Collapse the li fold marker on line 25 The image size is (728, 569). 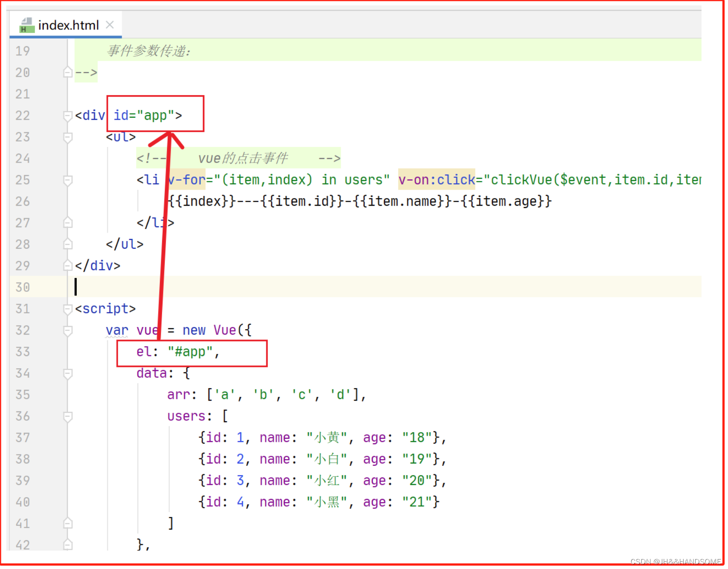68,181
